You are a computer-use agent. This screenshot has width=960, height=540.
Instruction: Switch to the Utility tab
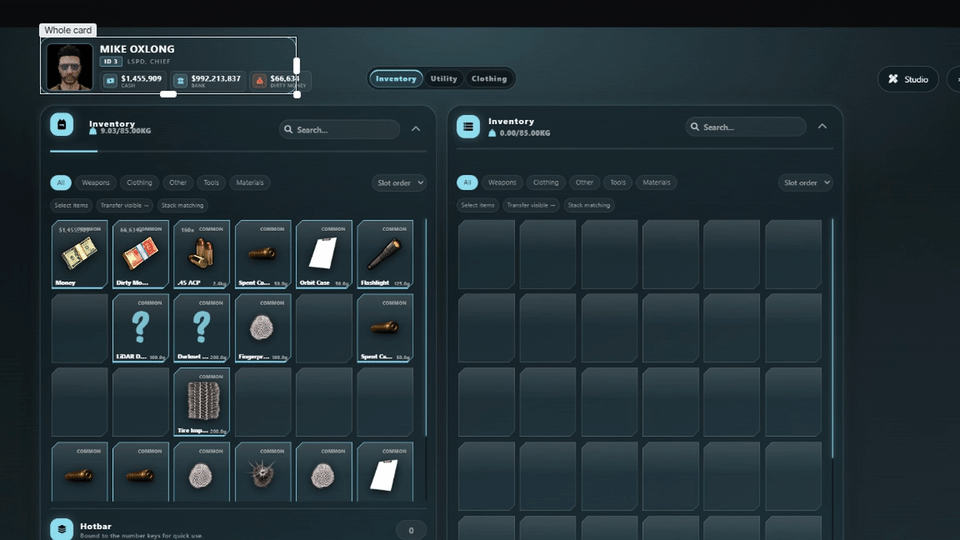tap(444, 79)
